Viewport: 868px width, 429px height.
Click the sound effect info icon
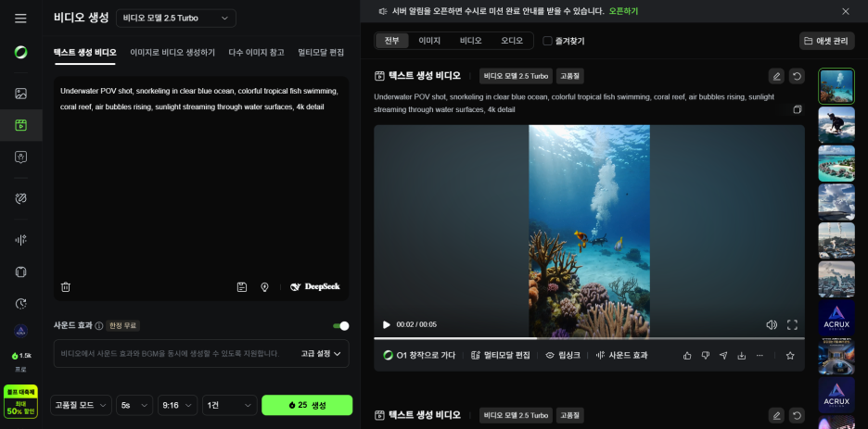[x=99, y=325]
